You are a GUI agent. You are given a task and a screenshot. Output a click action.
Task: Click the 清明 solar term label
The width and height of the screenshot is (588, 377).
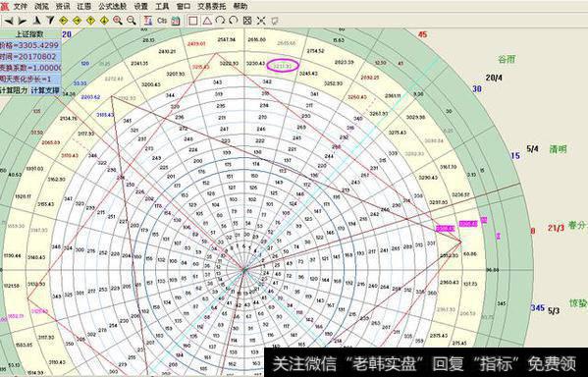click(558, 149)
